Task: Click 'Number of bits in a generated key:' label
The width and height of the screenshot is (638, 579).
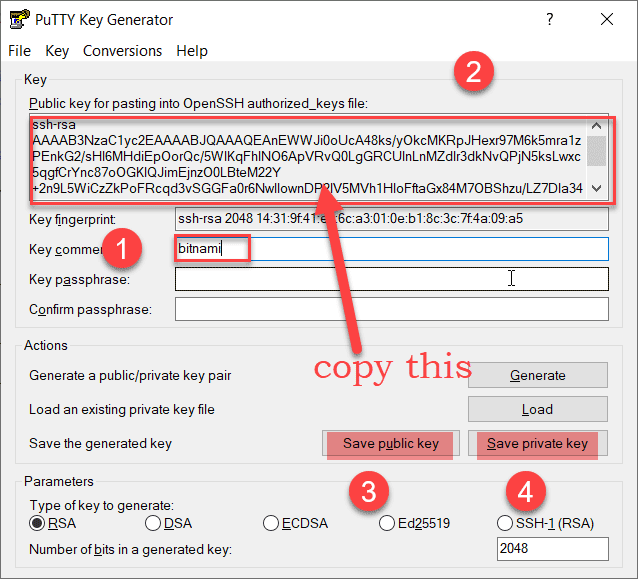Action: coord(131,550)
